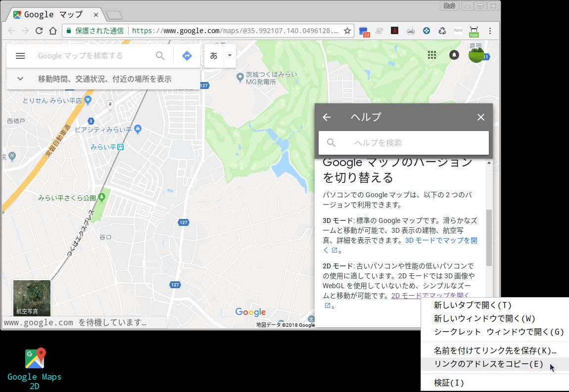The image size is (569, 392).
Task: Click the blue circular extension icon
Action: pos(427,31)
